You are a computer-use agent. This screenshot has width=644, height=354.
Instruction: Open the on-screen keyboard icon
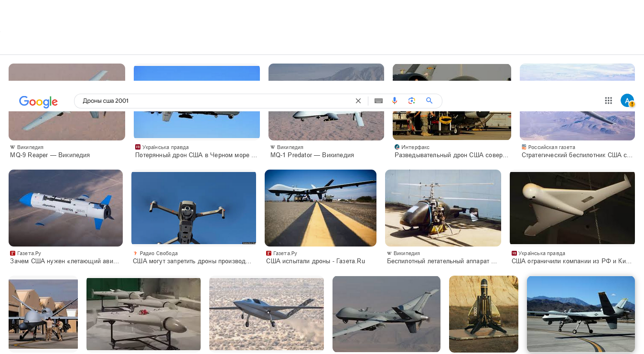[x=378, y=101]
